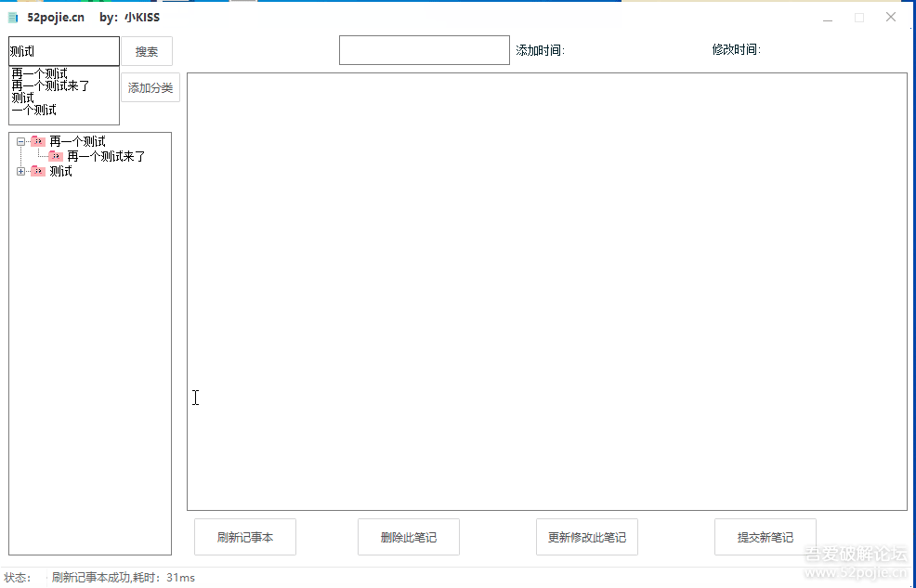This screenshot has height=588, width=916.
Task: Select the 测试 folder in the tree
Action: coord(60,171)
